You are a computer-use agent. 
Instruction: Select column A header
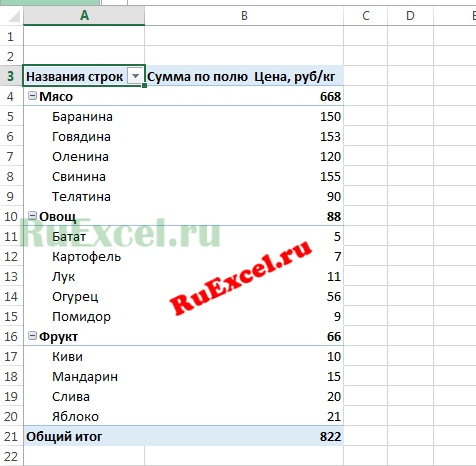point(84,16)
